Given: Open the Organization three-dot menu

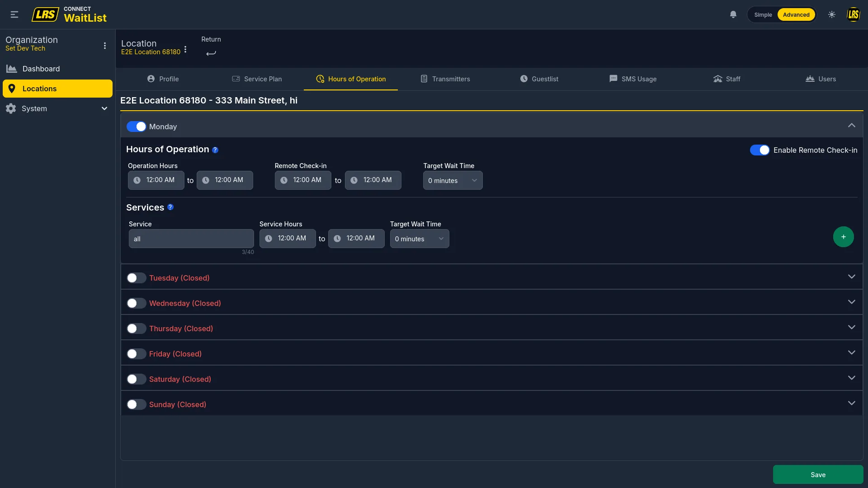Looking at the screenshot, I should (105, 46).
